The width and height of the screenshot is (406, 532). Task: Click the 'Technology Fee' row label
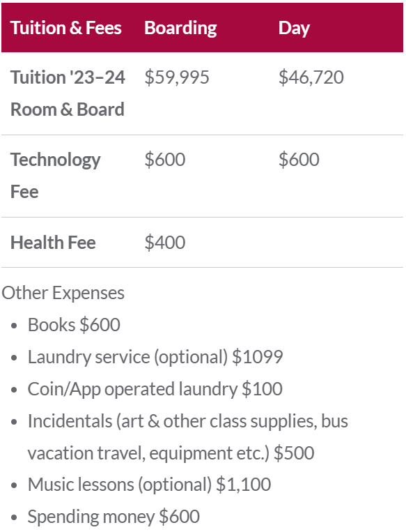coord(55,176)
